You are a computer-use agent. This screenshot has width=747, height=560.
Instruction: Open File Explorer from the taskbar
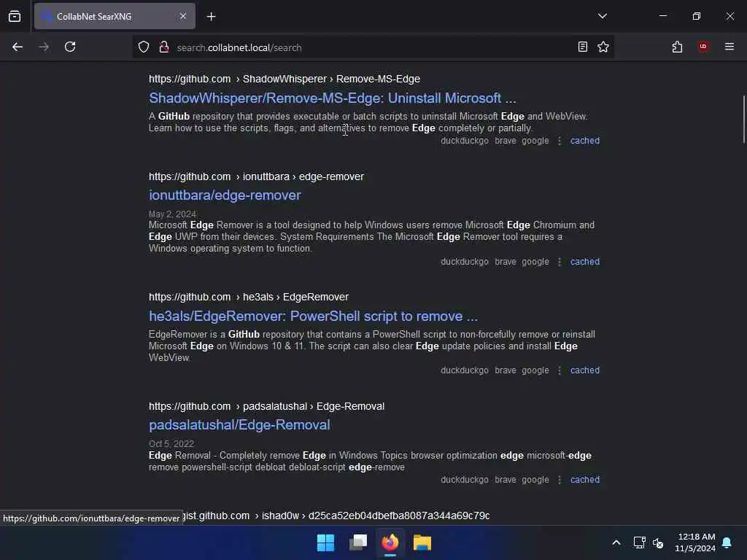tap(422, 542)
